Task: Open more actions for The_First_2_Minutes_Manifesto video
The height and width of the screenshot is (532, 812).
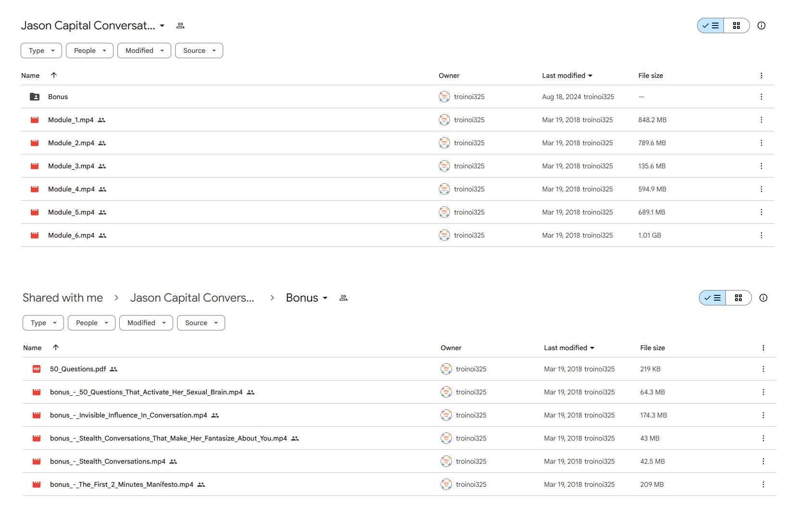Action: click(x=763, y=484)
